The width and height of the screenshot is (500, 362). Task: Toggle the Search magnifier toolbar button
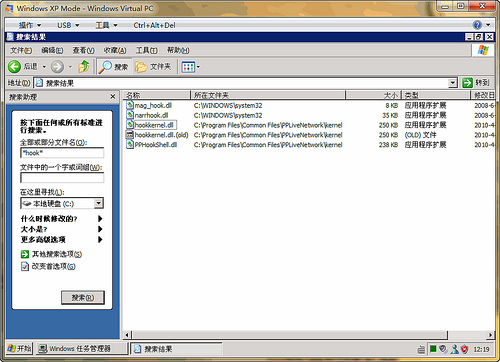[114, 67]
